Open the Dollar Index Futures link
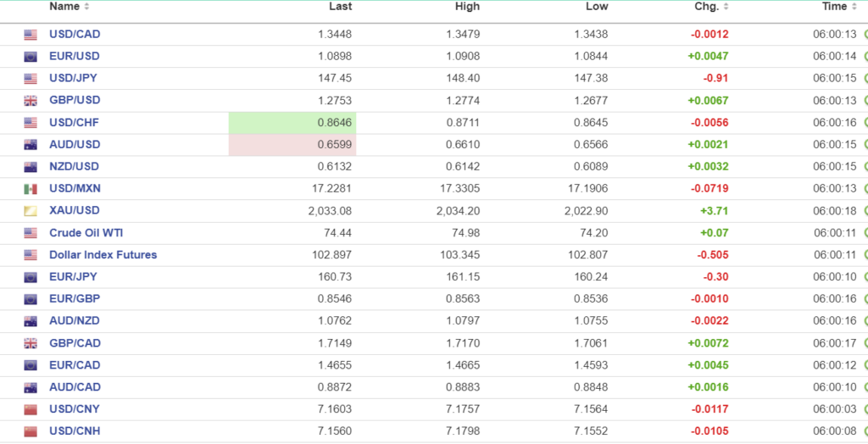Screen dimensions: 868x444 103,255
